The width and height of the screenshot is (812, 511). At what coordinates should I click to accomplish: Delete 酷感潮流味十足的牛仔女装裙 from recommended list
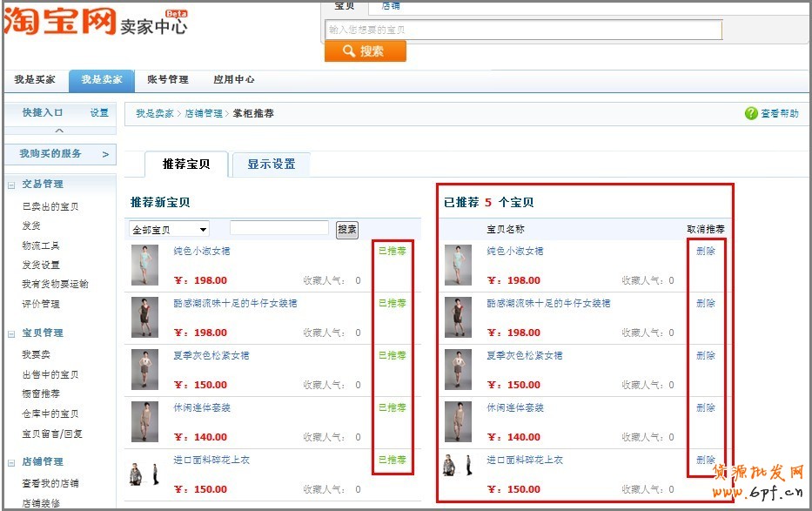705,304
